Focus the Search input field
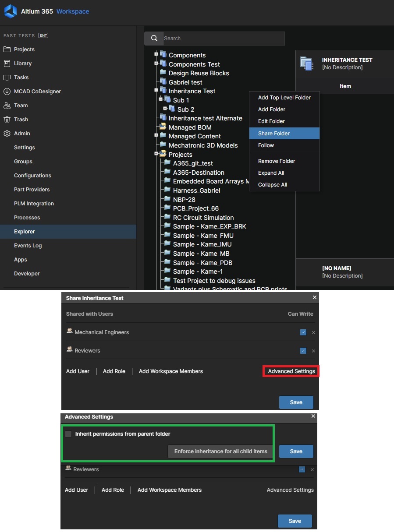Image resolution: width=394 pixels, height=532 pixels. click(x=224, y=39)
